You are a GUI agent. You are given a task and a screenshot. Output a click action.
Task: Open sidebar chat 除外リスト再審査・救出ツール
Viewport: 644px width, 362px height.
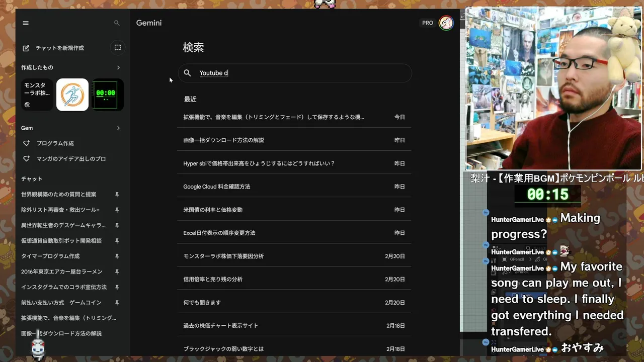point(60,210)
